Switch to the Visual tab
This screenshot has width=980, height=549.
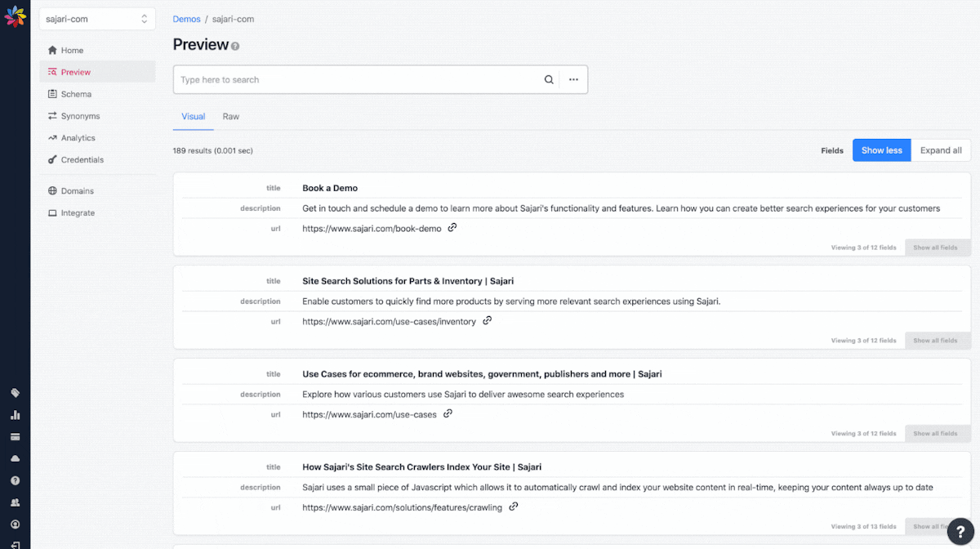click(194, 117)
